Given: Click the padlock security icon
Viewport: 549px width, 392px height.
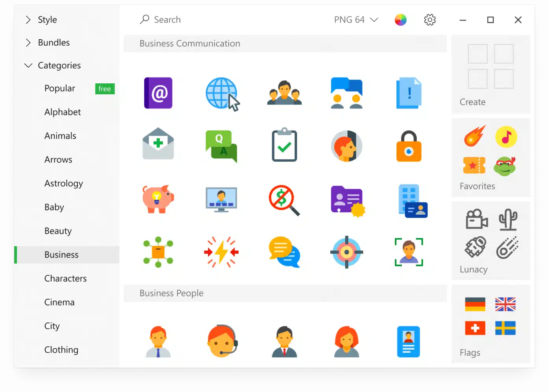Looking at the screenshot, I should point(409,146).
